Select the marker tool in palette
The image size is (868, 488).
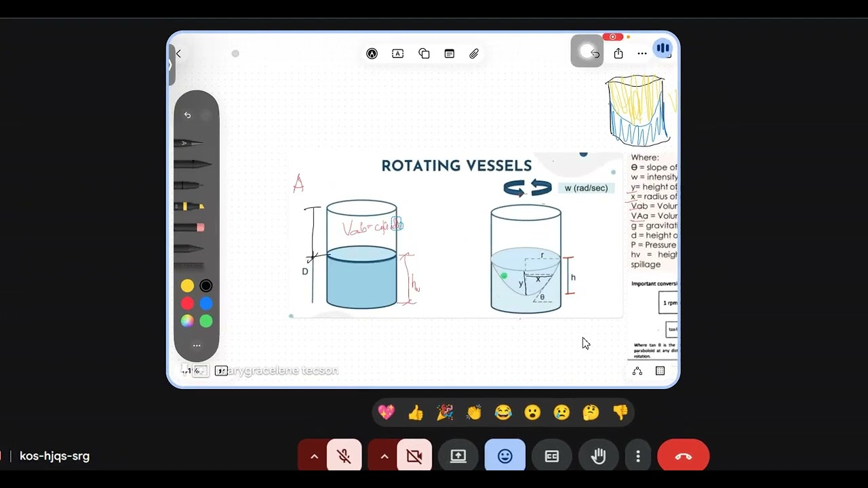(193, 163)
